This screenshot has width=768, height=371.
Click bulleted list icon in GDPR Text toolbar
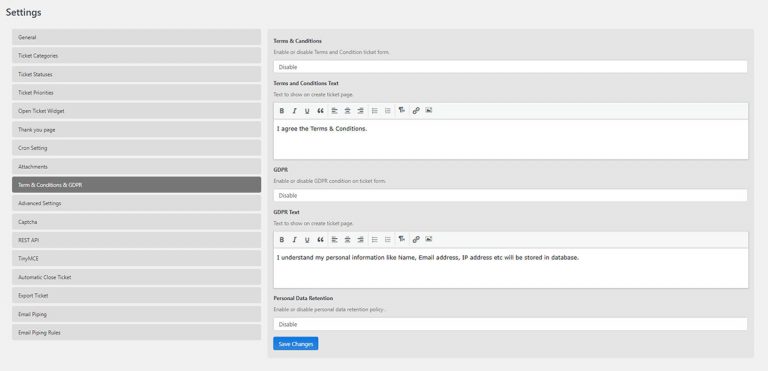pyautogui.click(x=375, y=240)
